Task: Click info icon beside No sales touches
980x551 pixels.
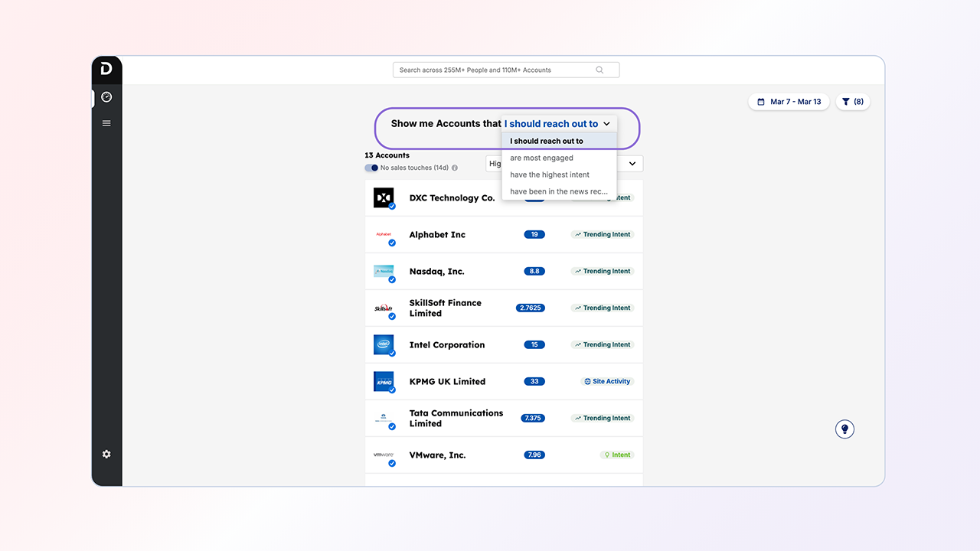Action: click(x=455, y=168)
